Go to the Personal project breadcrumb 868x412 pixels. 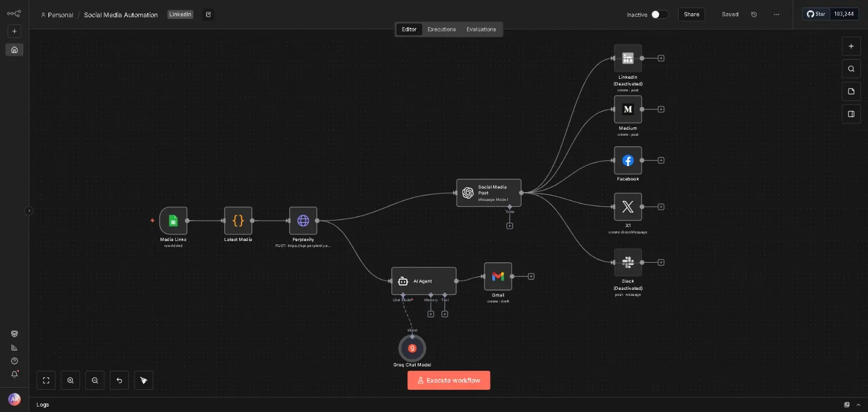(x=57, y=15)
